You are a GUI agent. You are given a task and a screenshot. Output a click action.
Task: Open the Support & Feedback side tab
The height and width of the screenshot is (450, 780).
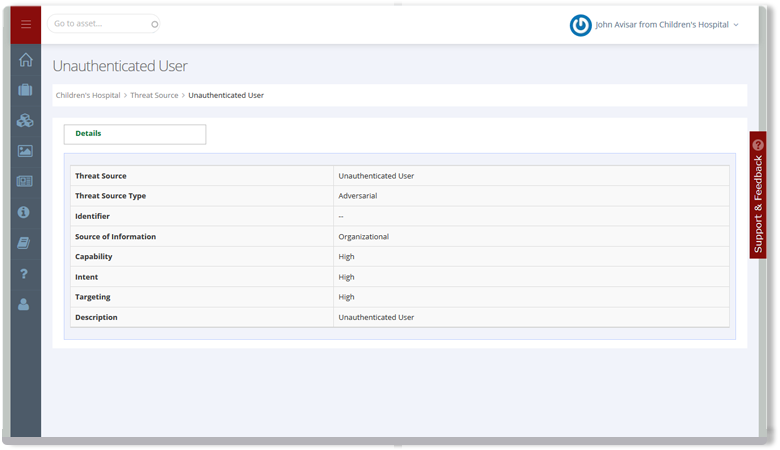pyautogui.click(x=758, y=195)
